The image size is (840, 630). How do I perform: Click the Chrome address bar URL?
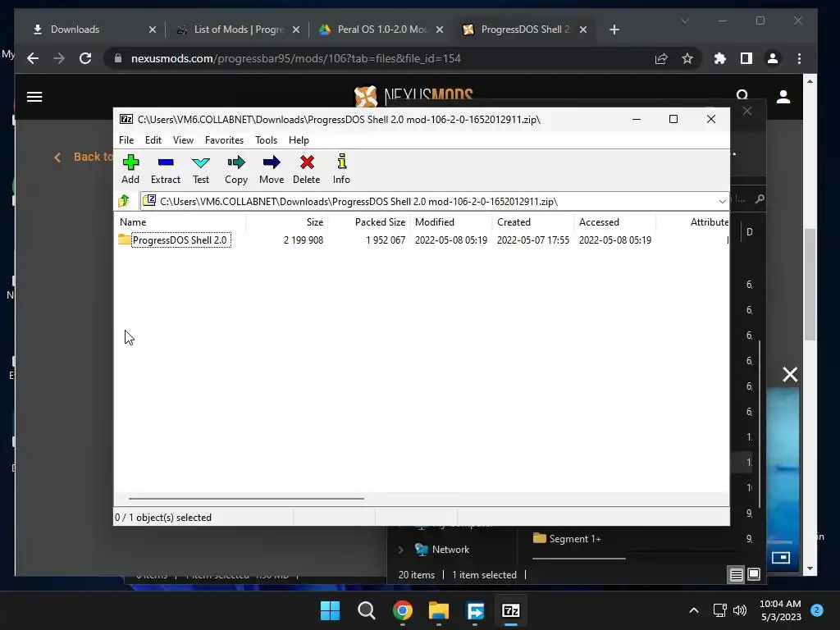(295, 58)
